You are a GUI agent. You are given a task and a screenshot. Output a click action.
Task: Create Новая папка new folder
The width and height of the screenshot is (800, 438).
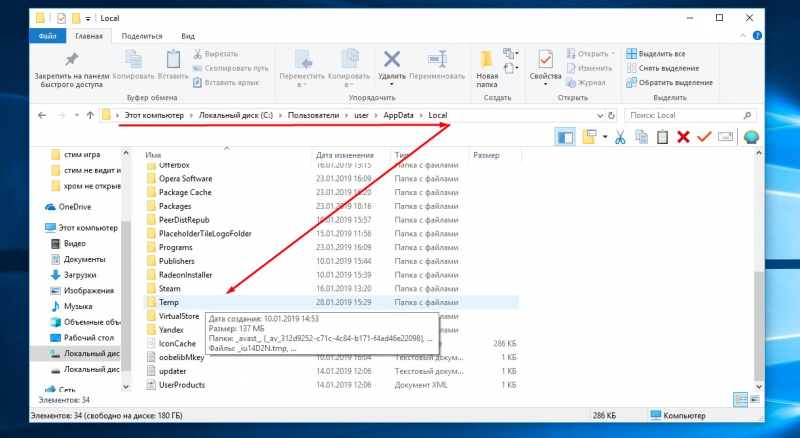point(487,69)
